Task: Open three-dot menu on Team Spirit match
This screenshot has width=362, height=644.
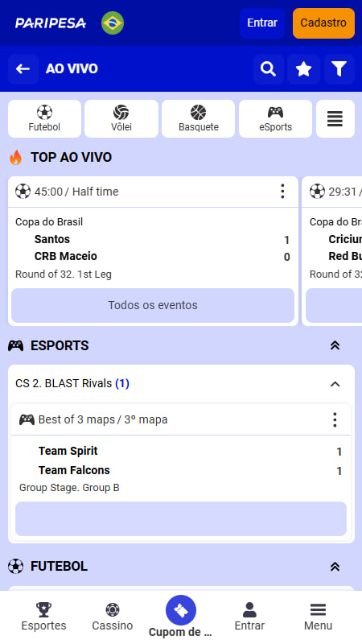Action: pyautogui.click(x=335, y=419)
